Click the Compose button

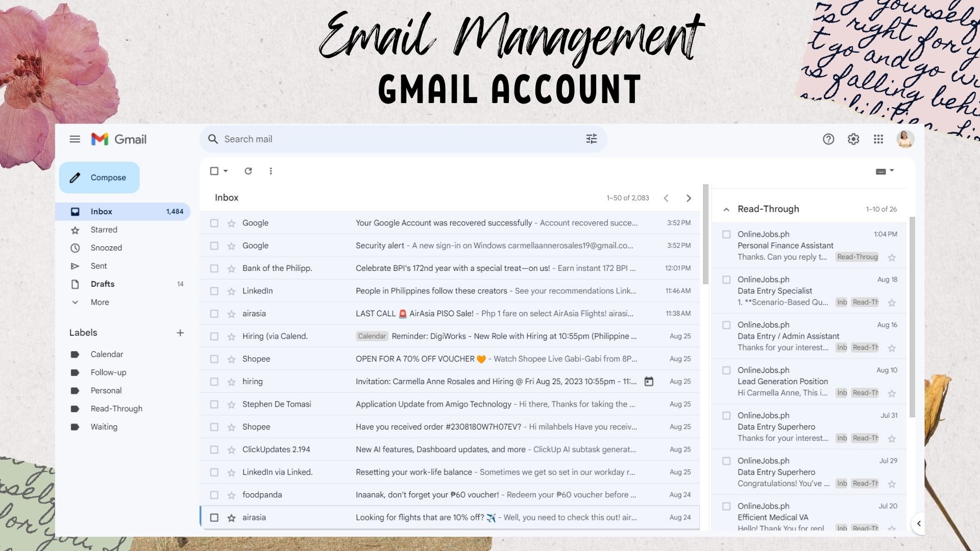tap(100, 178)
